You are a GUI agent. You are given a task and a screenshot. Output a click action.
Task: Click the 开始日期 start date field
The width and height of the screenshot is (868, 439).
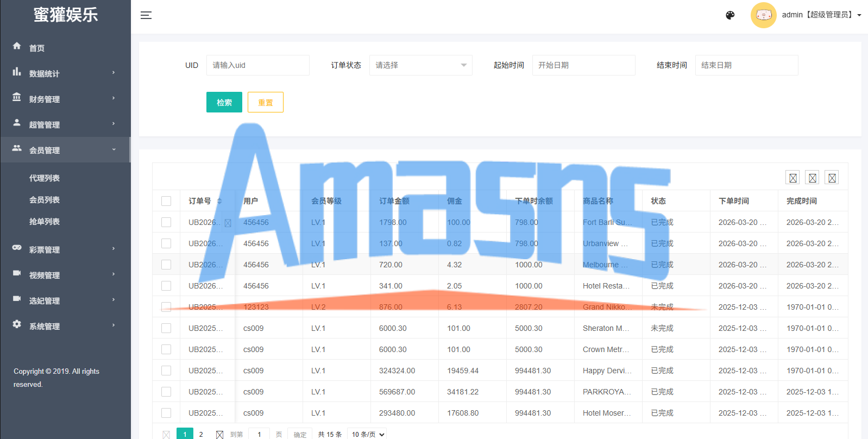click(584, 65)
